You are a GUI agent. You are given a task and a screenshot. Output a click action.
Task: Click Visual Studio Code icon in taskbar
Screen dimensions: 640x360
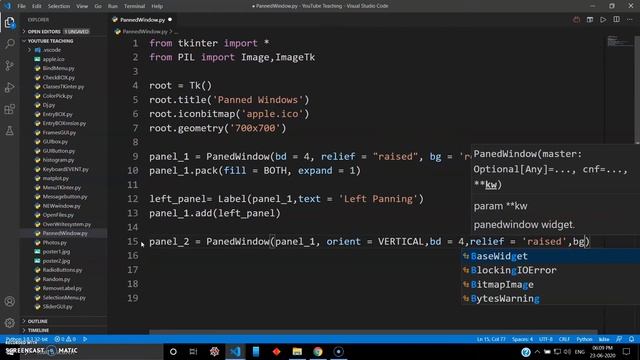[235, 351]
